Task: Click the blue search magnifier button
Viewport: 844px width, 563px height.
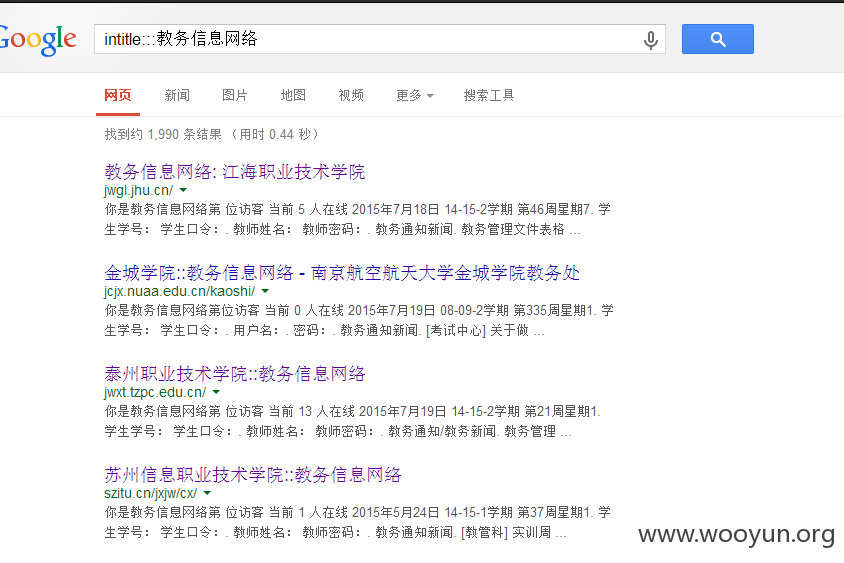Action: coord(718,39)
